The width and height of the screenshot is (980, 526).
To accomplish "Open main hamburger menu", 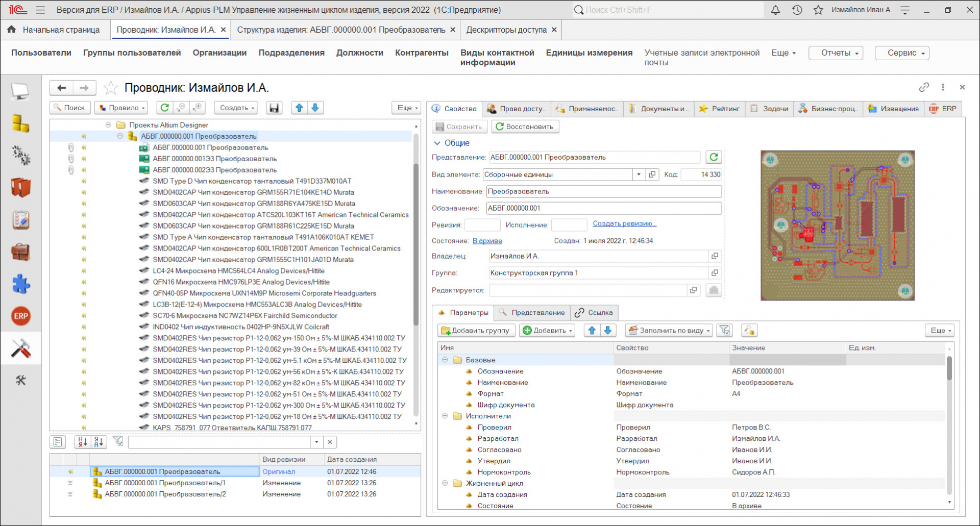I will pyautogui.click(x=40, y=10).
